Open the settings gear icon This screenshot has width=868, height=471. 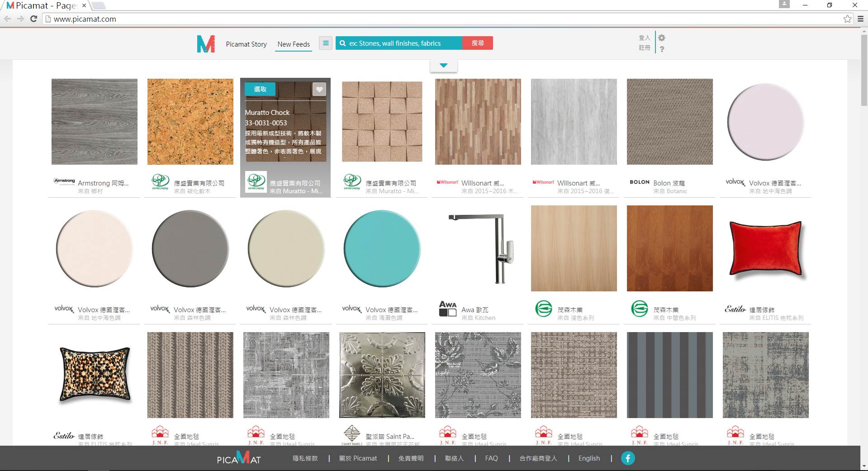662,38
